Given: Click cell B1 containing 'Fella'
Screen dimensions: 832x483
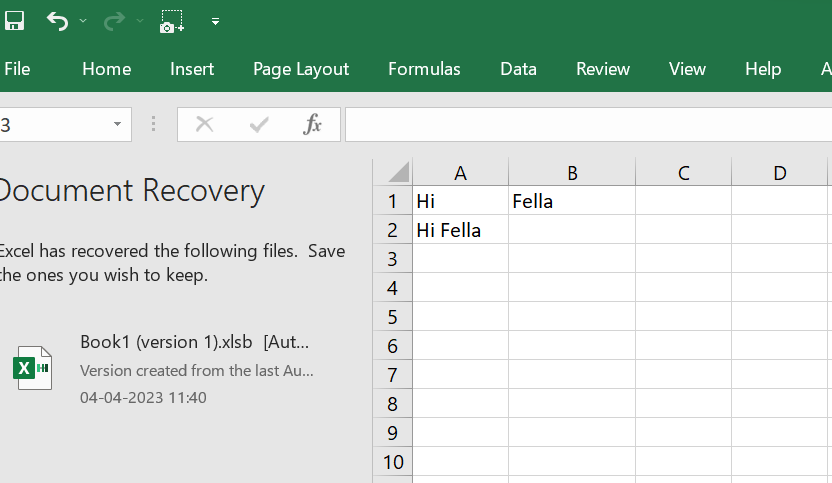Looking at the screenshot, I should (572, 201).
